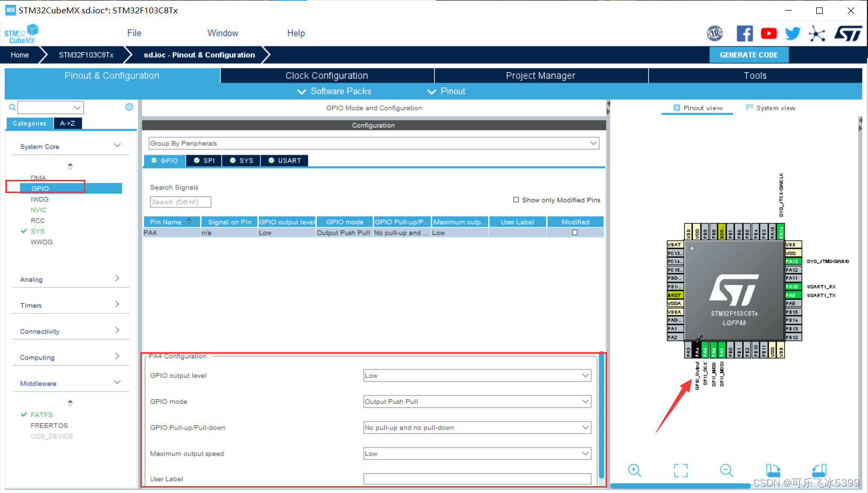Select pin PA5 on the chip
Image resolution: width=868 pixels, height=493 pixels.
coord(705,350)
